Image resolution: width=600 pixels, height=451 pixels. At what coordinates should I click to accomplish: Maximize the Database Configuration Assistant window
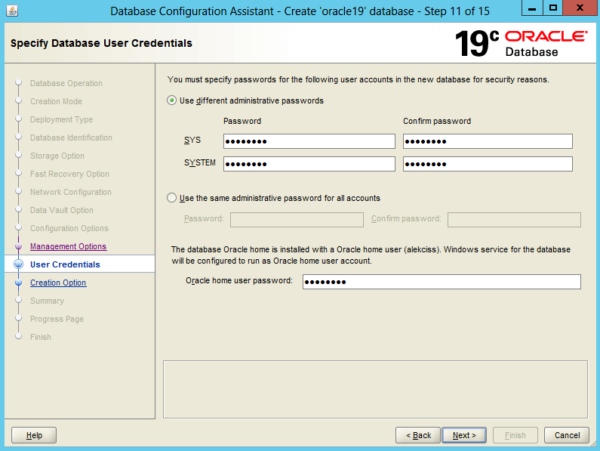coord(553,8)
